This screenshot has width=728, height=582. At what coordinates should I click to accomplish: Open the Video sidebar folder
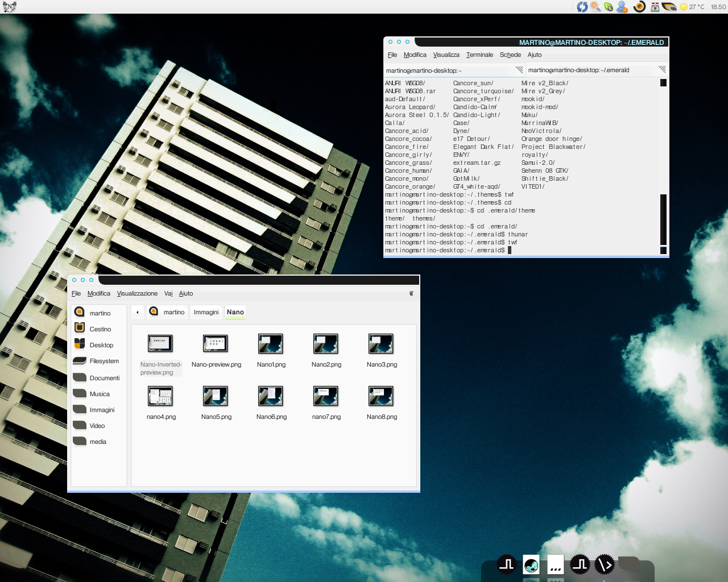(x=99, y=425)
